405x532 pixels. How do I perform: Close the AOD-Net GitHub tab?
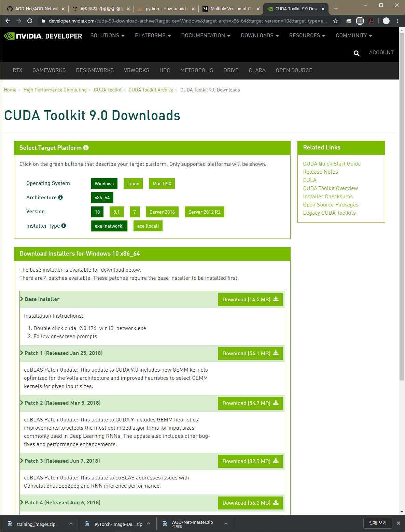tap(63, 9)
